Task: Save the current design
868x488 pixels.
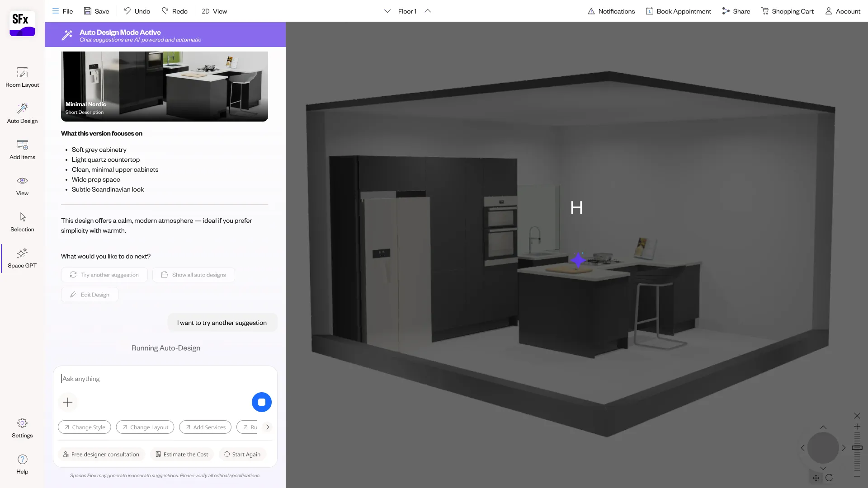Action: [x=96, y=11]
